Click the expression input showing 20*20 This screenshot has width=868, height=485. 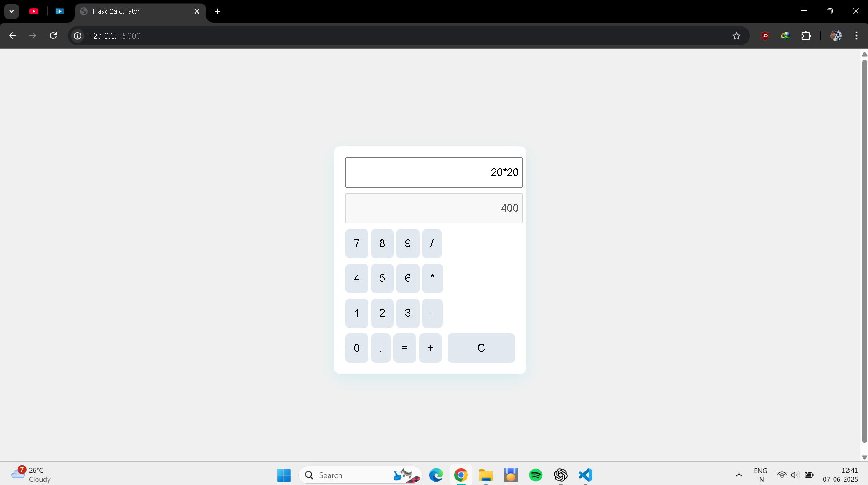(433, 172)
